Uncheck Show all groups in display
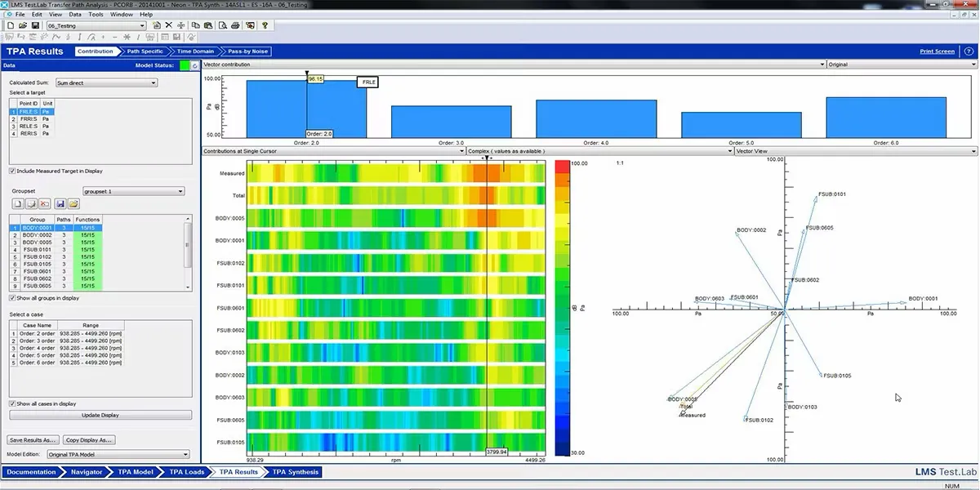The image size is (980, 490). pos(12,298)
